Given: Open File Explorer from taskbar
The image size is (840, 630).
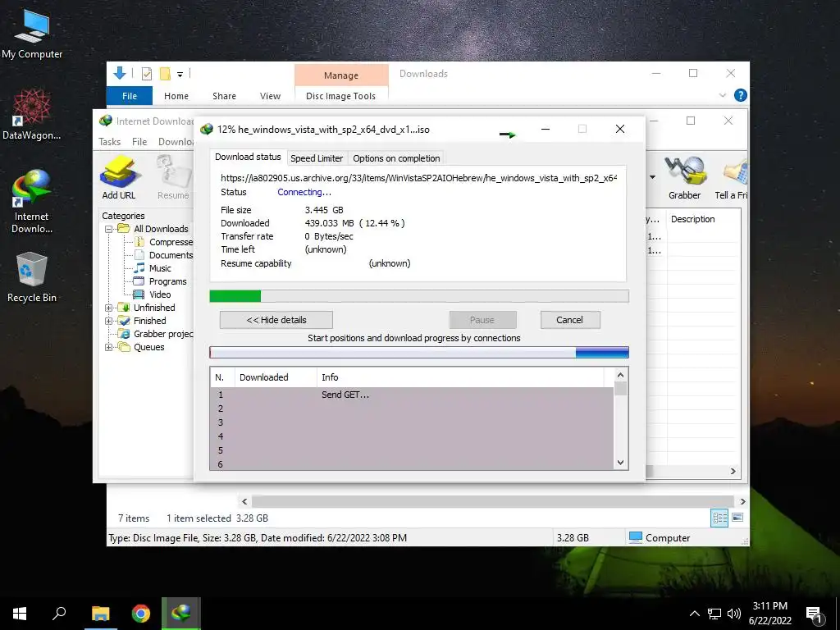Looking at the screenshot, I should [x=100, y=614].
